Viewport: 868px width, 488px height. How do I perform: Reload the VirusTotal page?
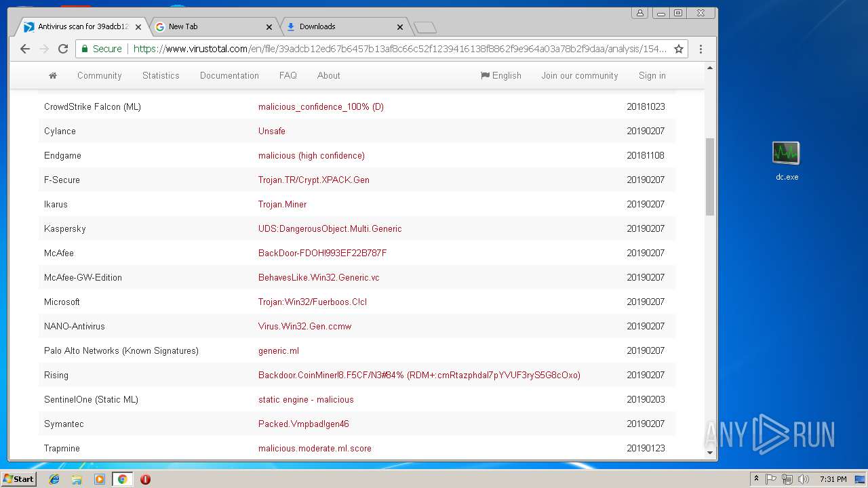coord(63,49)
